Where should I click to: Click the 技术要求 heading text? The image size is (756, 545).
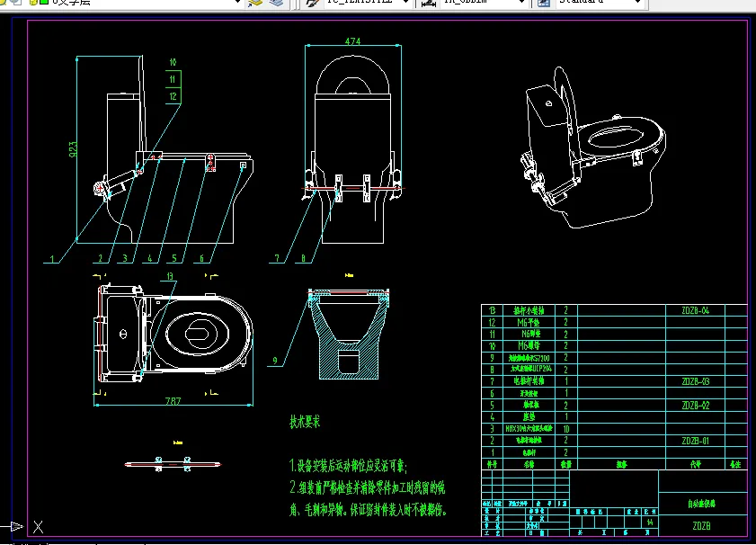point(305,422)
